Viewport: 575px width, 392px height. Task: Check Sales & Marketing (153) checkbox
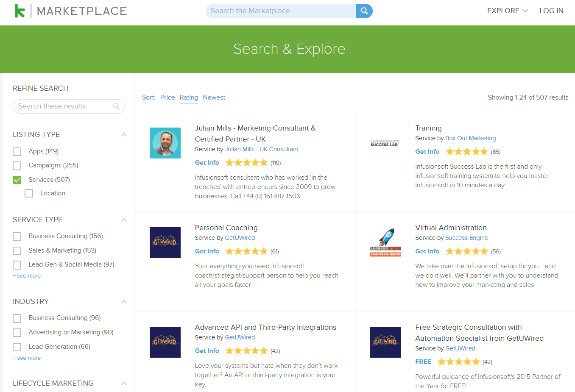click(17, 251)
